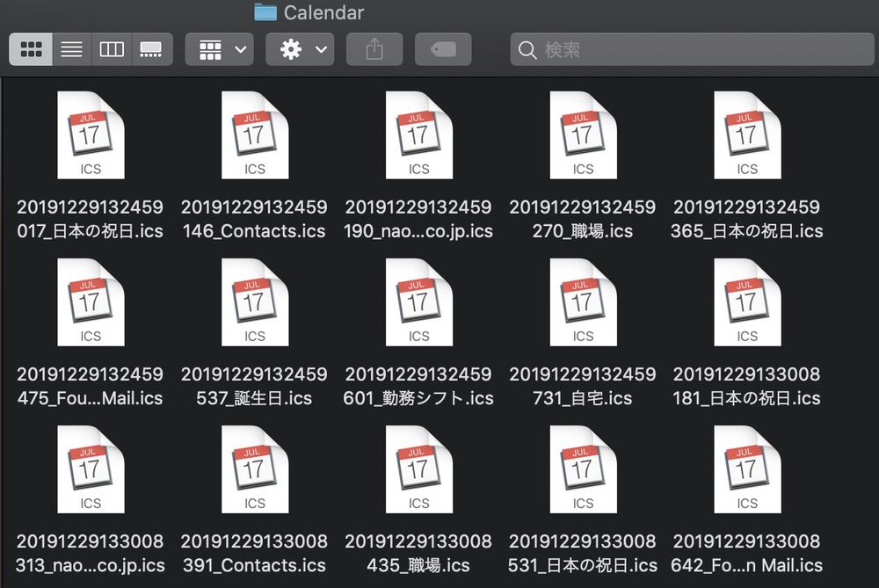The width and height of the screenshot is (879, 588).
Task: Select the 537_誕生日.ics file icon
Action: 255,302
